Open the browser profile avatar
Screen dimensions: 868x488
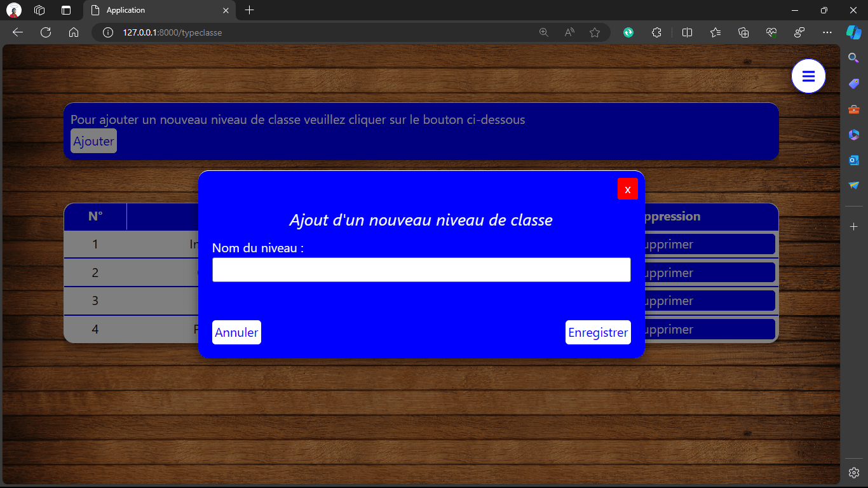[x=14, y=10]
